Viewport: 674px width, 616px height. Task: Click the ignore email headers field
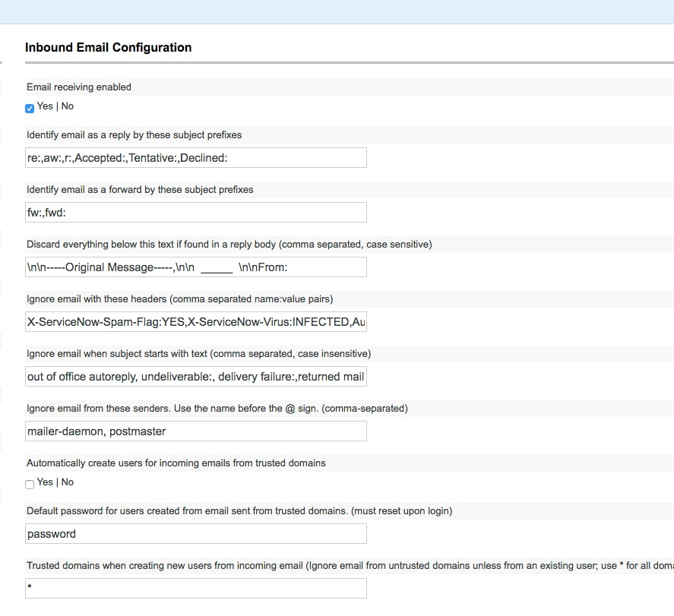(195, 321)
